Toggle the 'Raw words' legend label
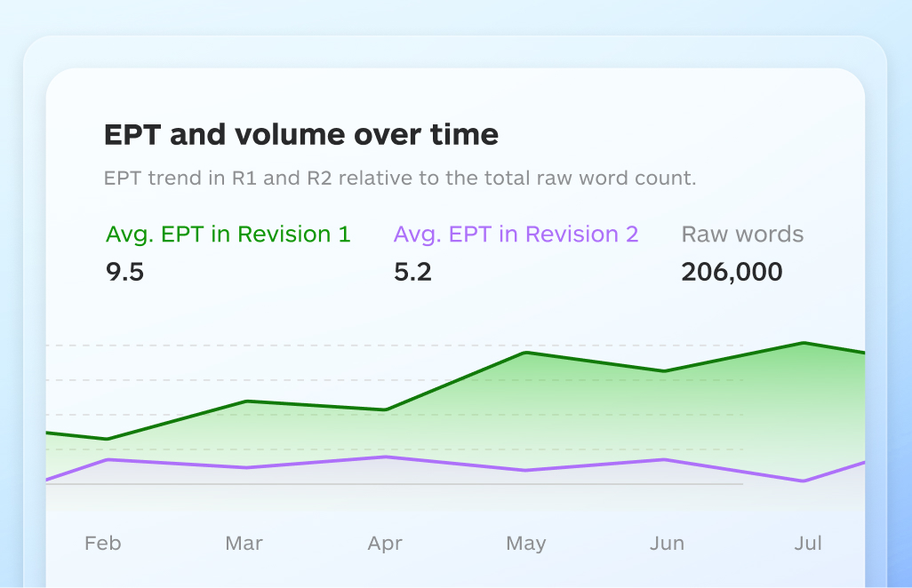Viewport: 912px width, 588px height. 742,234
